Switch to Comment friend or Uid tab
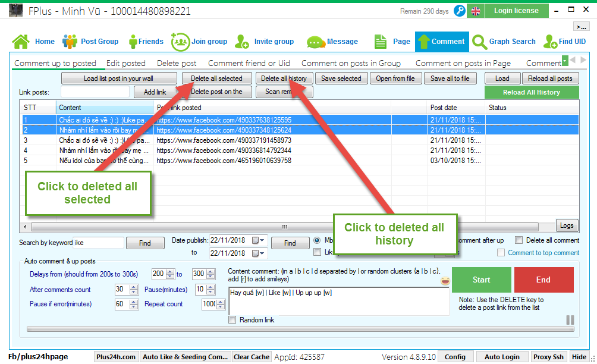Viewport: 597px width, 364px height. coord(249,63)
